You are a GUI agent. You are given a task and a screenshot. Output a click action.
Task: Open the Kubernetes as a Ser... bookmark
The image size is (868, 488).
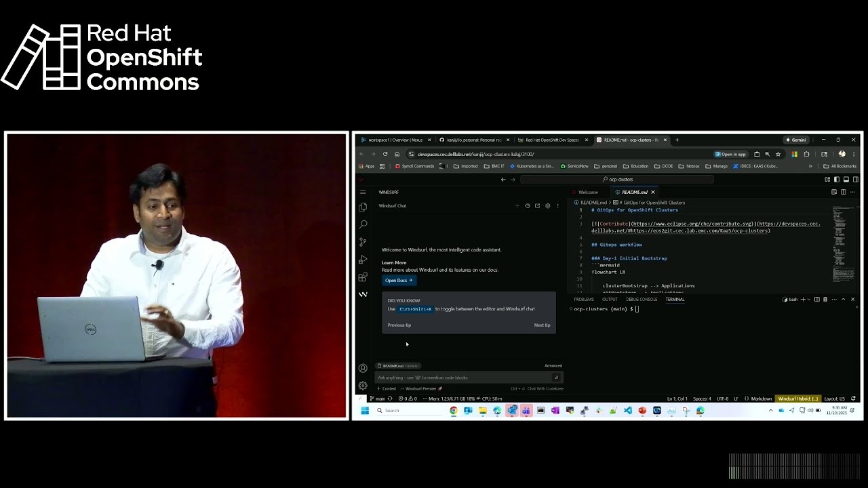tap(532, 166)
